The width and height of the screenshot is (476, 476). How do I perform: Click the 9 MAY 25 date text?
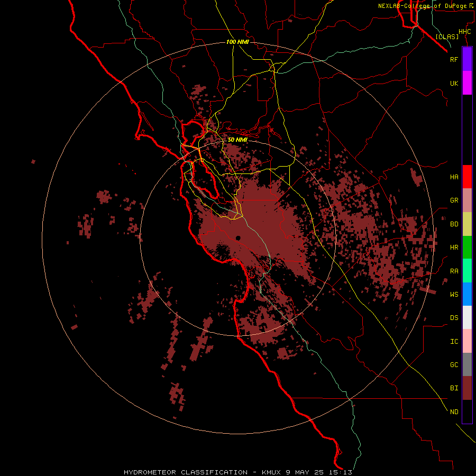306,472
